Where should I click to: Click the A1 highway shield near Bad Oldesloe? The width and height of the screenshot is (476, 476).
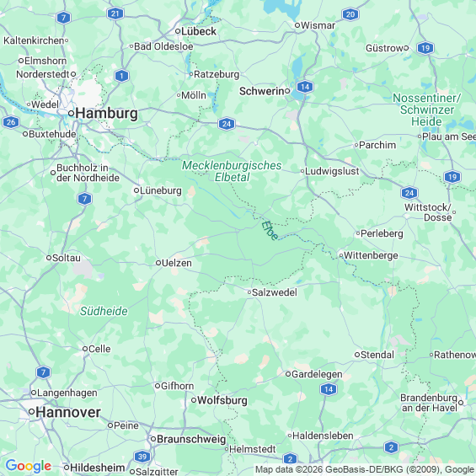point(121,76)
